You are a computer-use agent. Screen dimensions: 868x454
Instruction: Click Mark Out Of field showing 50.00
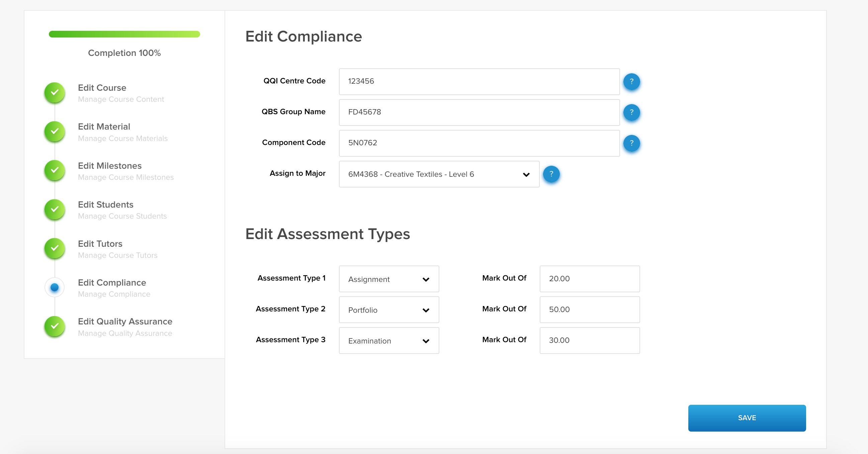pyautogui.click(x=589, y=310)
